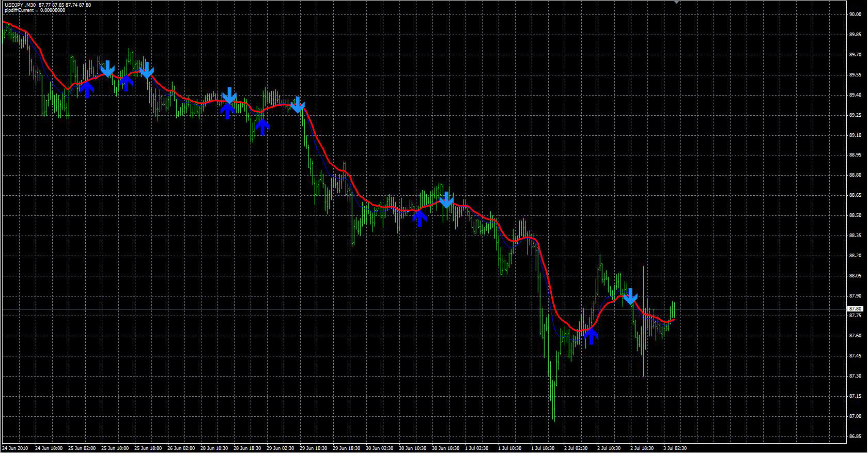
Task: Select up arrow just below 89.25 level
Action: (x=262, y=127)
